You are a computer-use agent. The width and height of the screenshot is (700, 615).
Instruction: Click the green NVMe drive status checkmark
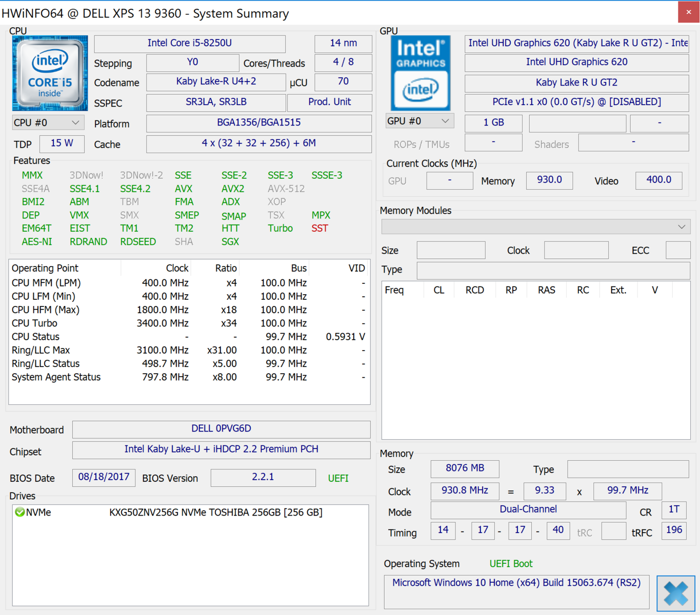coord(20,512)
